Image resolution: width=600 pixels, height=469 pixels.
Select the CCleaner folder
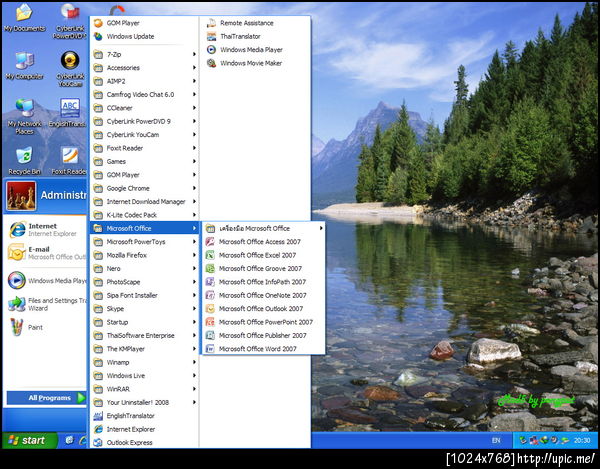[x=145, y=108]
